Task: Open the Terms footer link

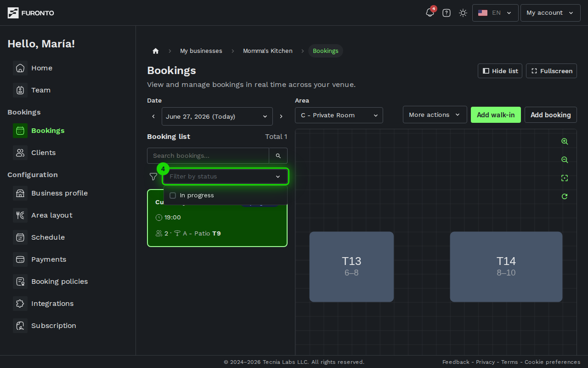Action: pyautogui.click(x=509, y=362)
